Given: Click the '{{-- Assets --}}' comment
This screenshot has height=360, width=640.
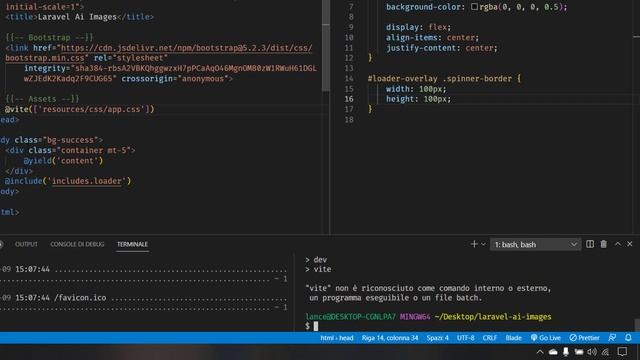Looking at the screenshot, I should coord(42,99).
